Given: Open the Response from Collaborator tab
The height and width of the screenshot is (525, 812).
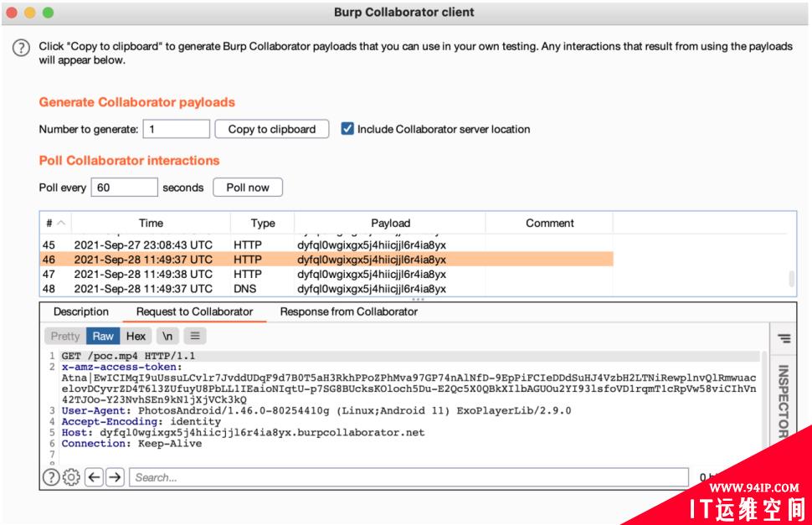Looking at the screenshot, I should pyautogui.click(x=348, y=311).
